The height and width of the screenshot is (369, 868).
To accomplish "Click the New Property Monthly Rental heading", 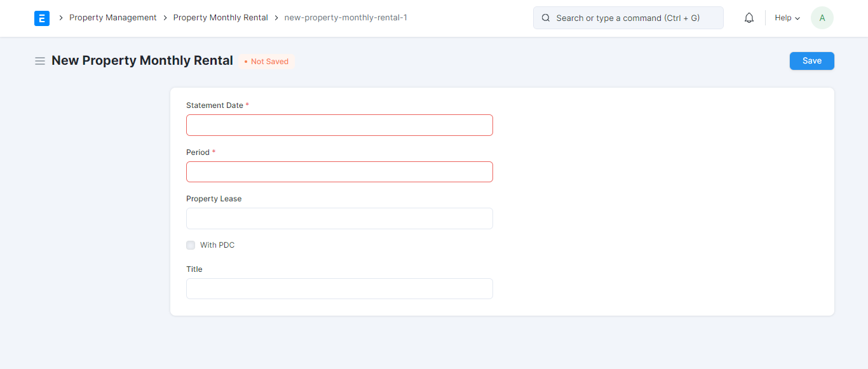I will 142,60.
